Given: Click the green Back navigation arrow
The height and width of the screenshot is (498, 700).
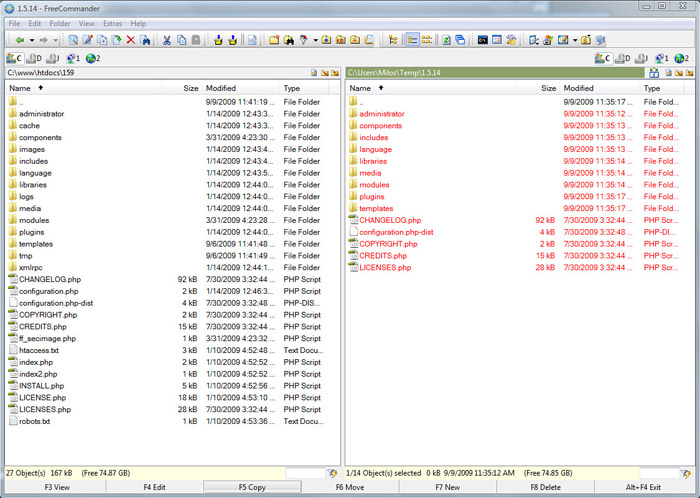Looking at the screenshot, I should (20, 40).
